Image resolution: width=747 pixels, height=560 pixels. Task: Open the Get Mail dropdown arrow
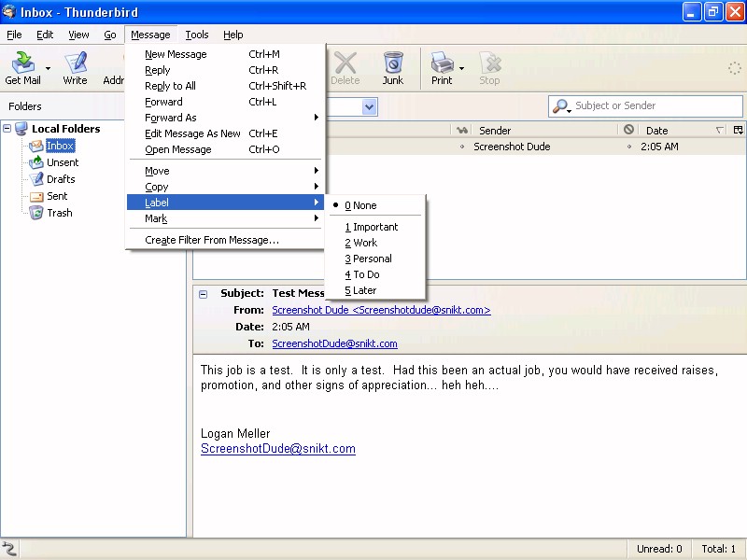48,68
